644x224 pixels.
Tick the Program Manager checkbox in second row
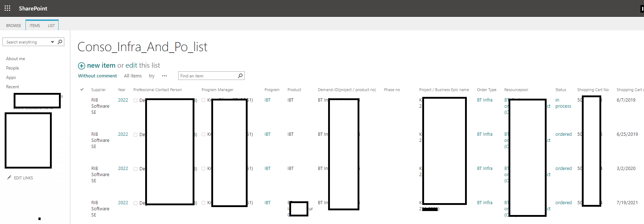[203, 134]
